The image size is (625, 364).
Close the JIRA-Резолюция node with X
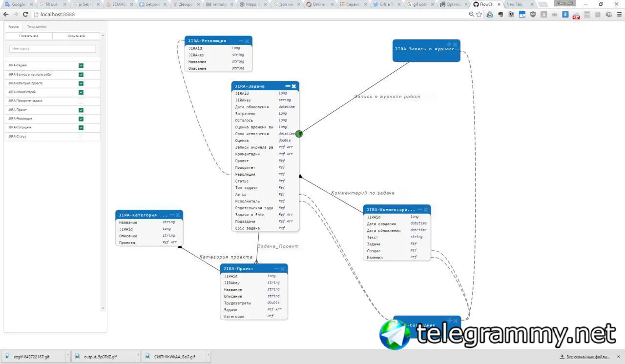pos(247,41)
